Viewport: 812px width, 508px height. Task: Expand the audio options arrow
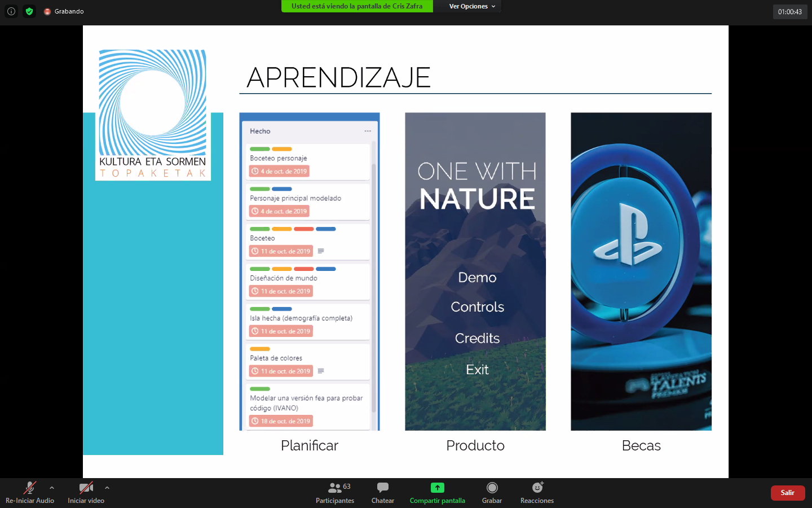52,488
